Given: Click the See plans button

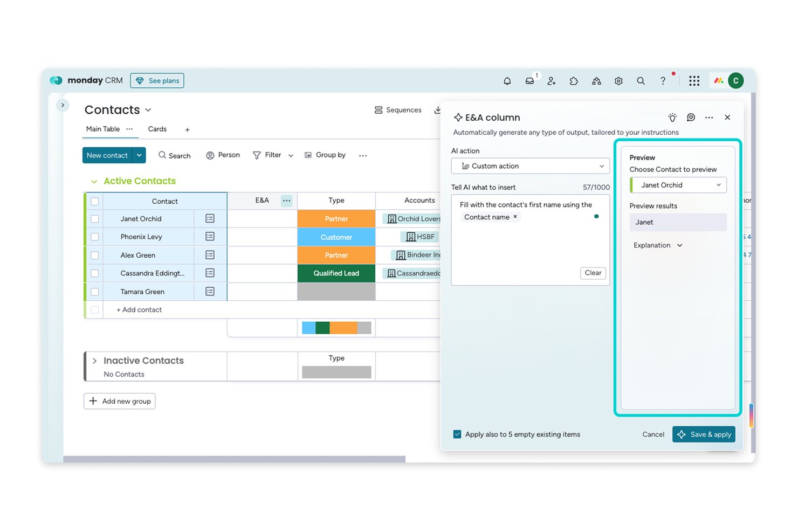Looking at the screenshot, I should pos(157,81).
